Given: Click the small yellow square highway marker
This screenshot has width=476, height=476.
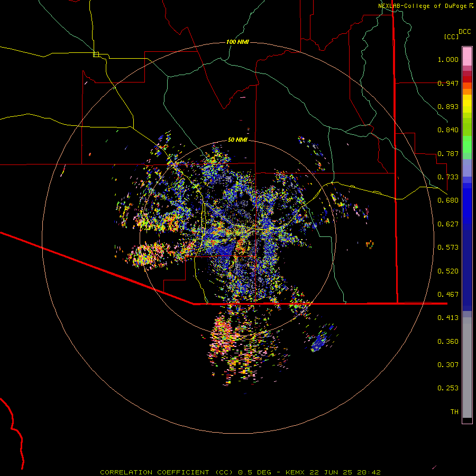Looking at the screenshot, I should 96,54.
